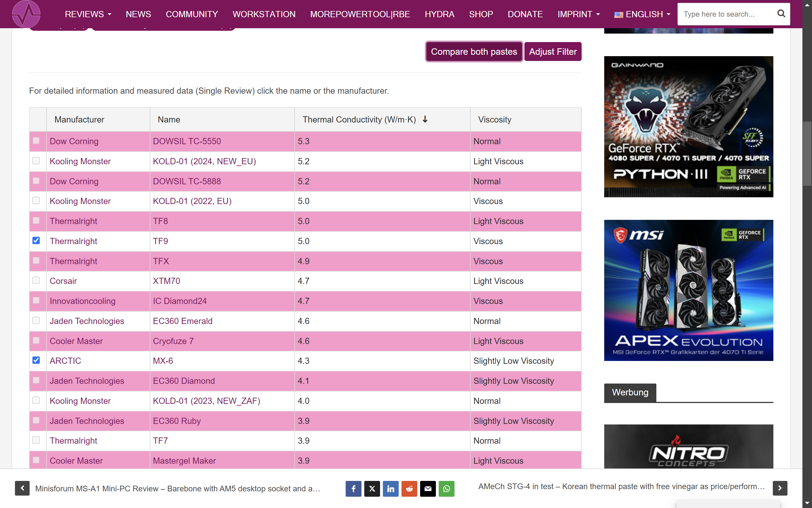
Task: Expand the IMPRINT dropdown menu
Action: (579, 14)
